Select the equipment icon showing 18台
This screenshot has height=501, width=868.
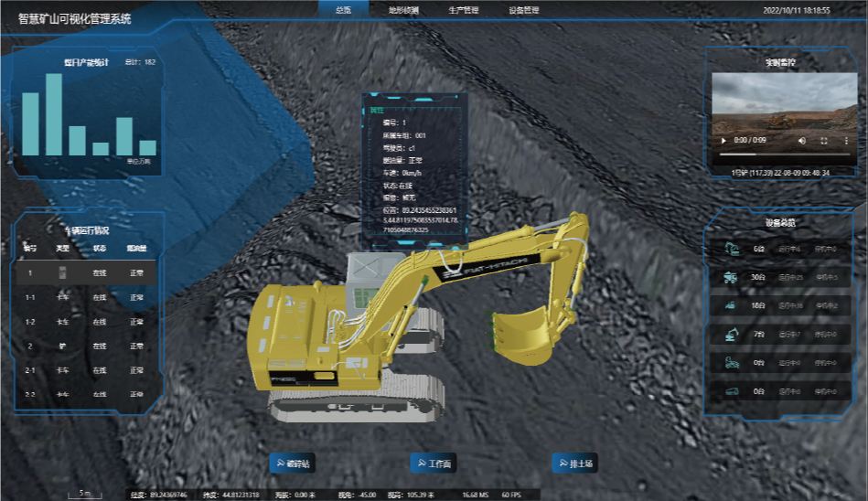[731, 306]
